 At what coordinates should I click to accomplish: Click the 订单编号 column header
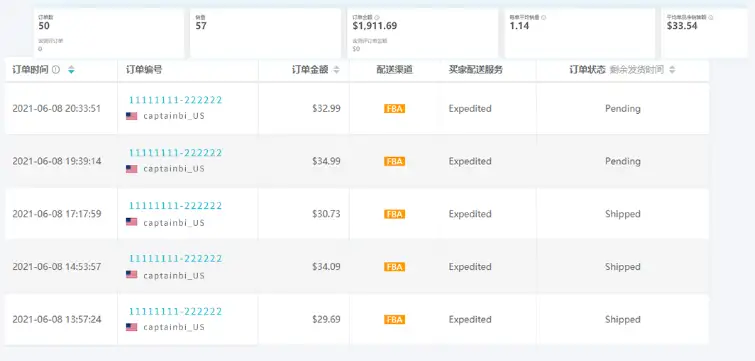144,70
